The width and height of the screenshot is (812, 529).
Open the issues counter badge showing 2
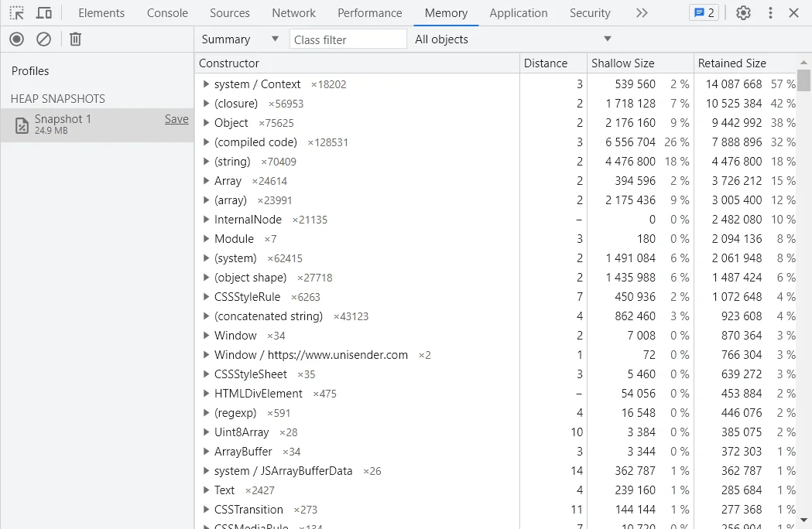pos(704,13)
